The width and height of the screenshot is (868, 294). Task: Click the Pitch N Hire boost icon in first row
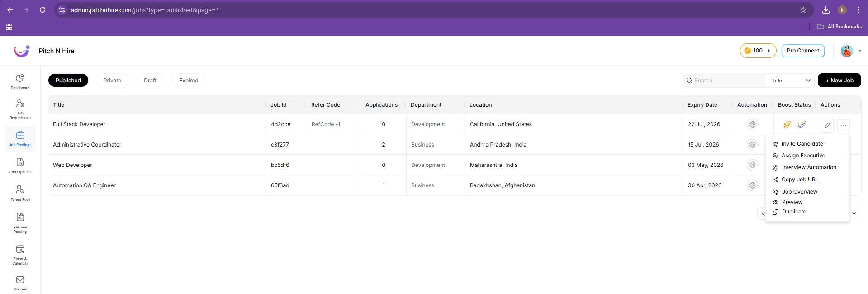tap(802, 124)
